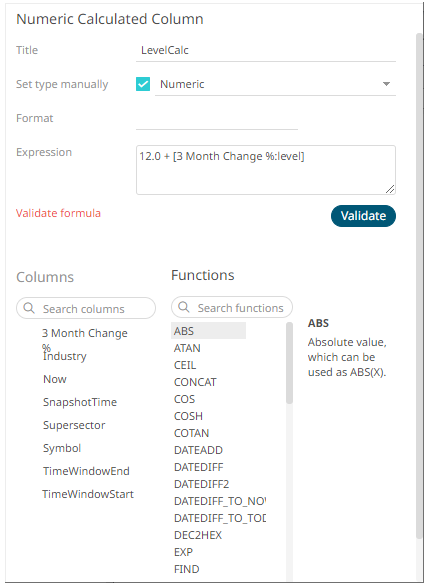Image resolution: width=427 pixels, height=586 pixels.
Task: Click the search functions magnifier icon
Action: (183, 307)
